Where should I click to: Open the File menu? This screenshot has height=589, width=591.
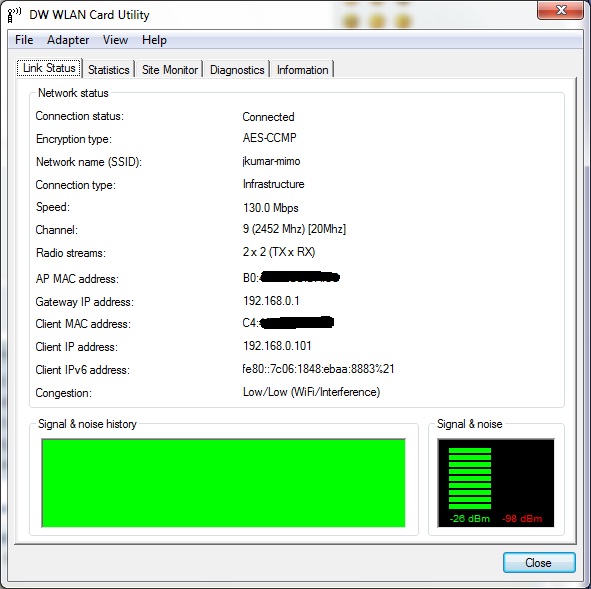pos(24,40)
